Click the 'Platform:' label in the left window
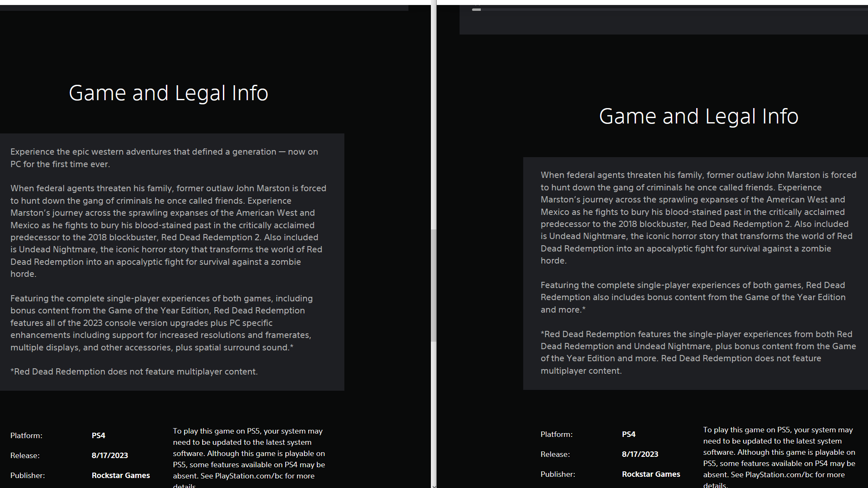 [x=26, y=436]
